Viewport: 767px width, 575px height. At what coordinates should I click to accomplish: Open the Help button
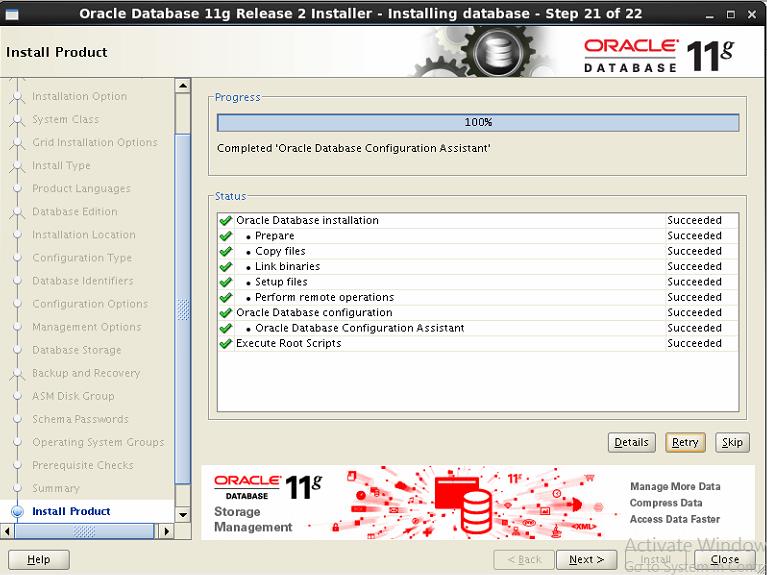pos(39,560)
